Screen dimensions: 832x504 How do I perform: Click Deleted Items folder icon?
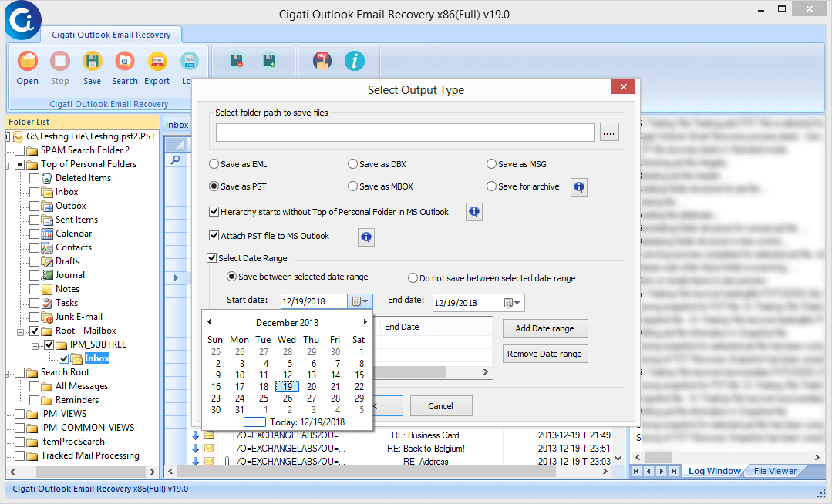point(47,178)
